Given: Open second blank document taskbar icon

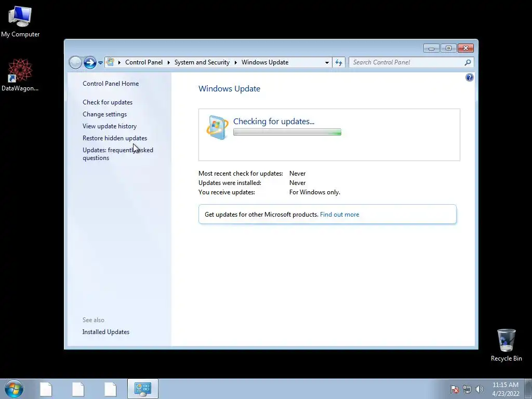Looking at the screenshot, I should pos(78,389).
